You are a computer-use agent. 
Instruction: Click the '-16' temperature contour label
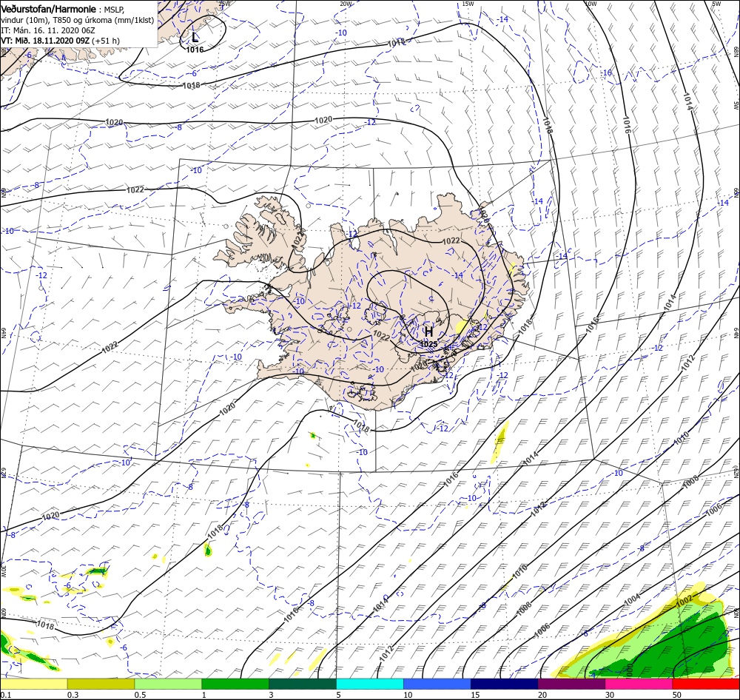tap(607, 73)
